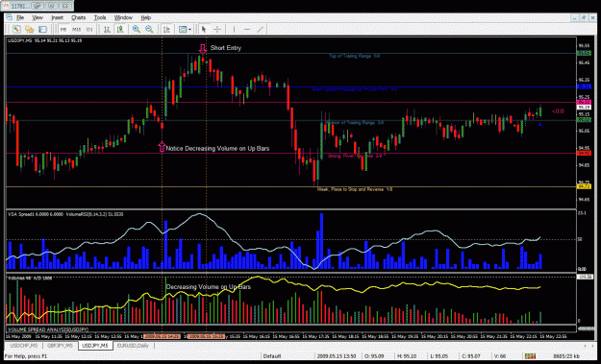Open the View menu
The height and width of the screenshot is (364, 601).
point(38,17)
